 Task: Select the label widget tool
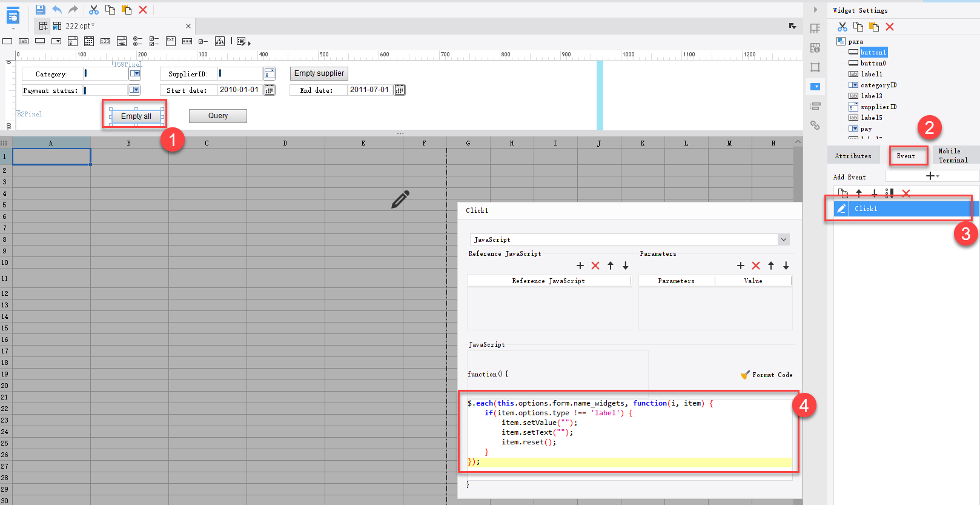(x=24, y=41)
